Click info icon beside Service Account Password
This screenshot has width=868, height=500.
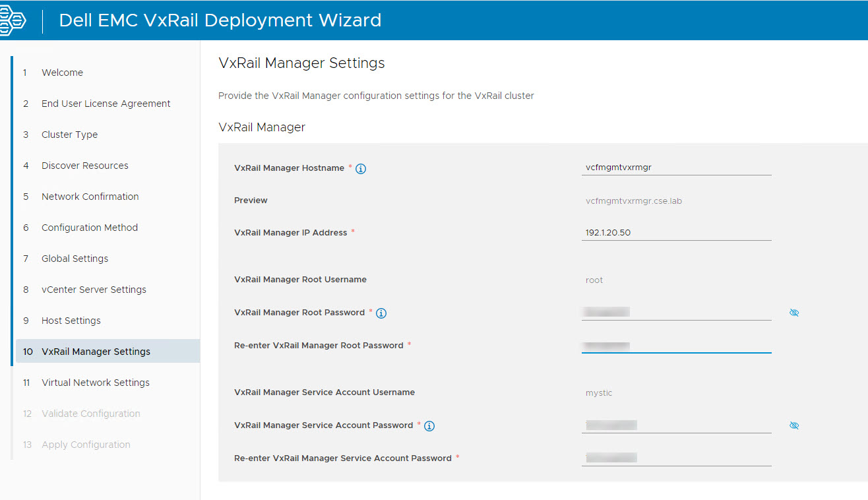click(429, 426)
